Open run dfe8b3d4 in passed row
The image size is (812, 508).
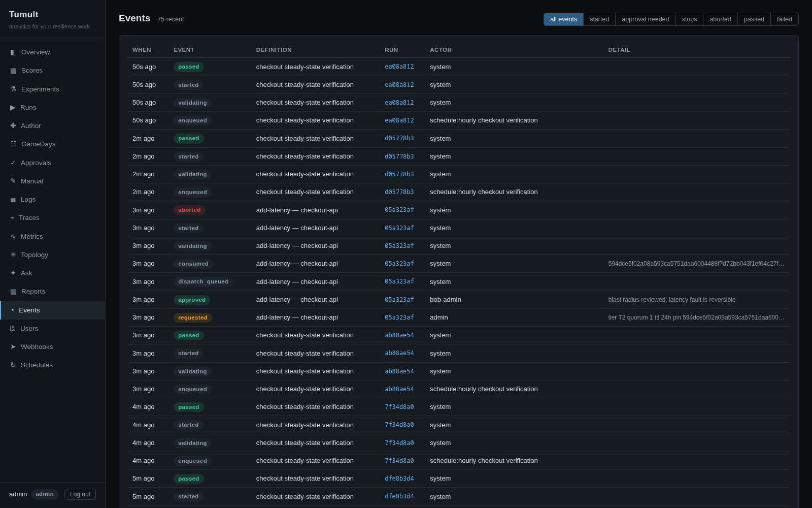click(399, 479)
